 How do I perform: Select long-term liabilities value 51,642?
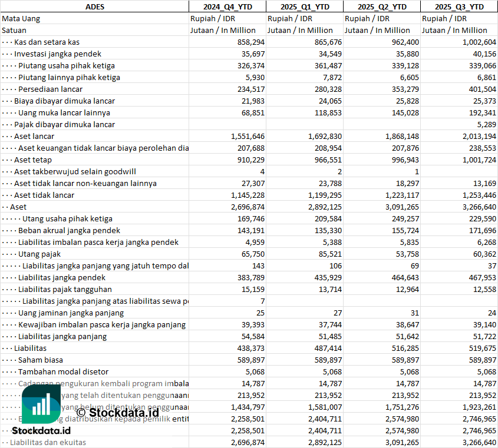pos(407,336)
